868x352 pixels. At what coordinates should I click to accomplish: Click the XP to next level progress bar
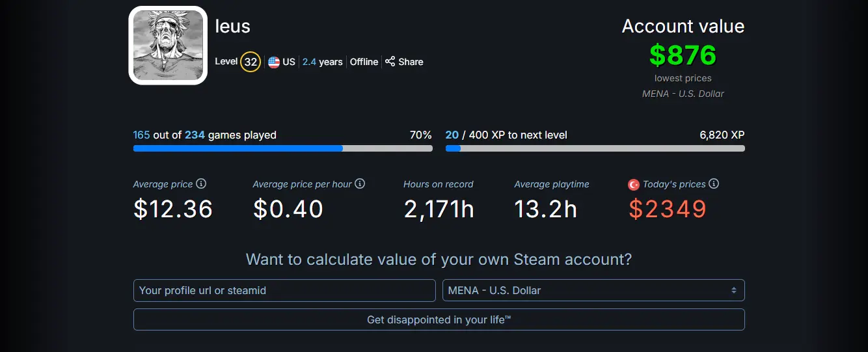point(595,148)
